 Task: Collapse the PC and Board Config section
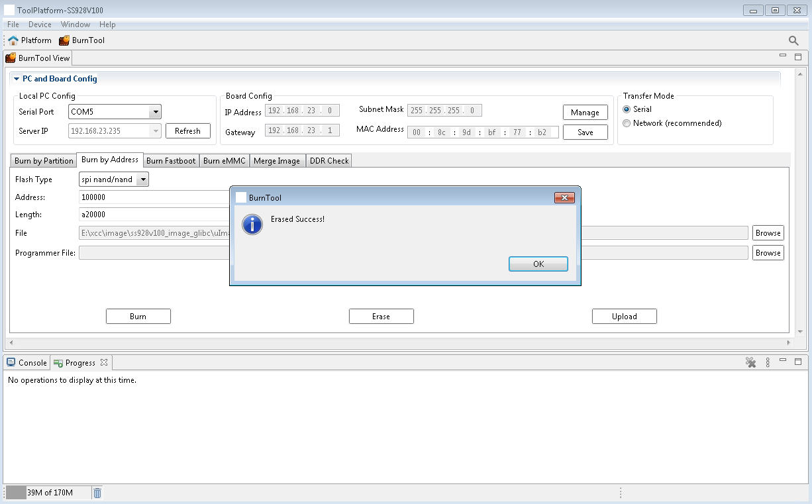coord(17,79)
